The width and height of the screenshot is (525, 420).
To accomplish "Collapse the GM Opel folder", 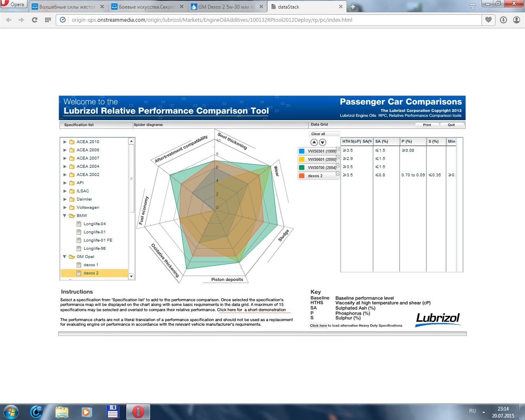I will pyautogui.click(x=65, y=257).
